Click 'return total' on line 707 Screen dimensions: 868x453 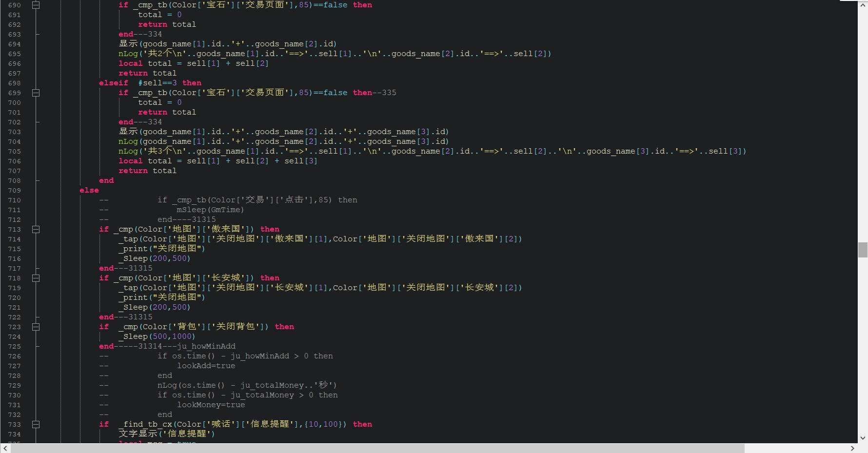click(147, 171)
